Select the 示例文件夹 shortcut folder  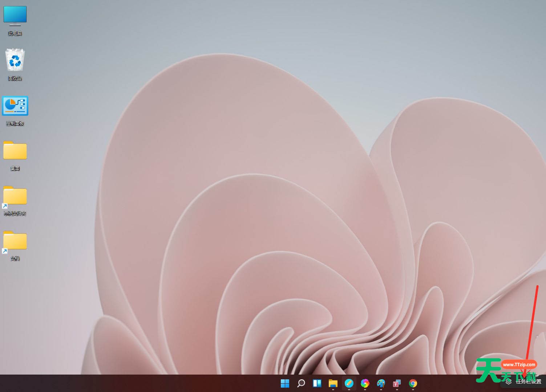[15, 196]
